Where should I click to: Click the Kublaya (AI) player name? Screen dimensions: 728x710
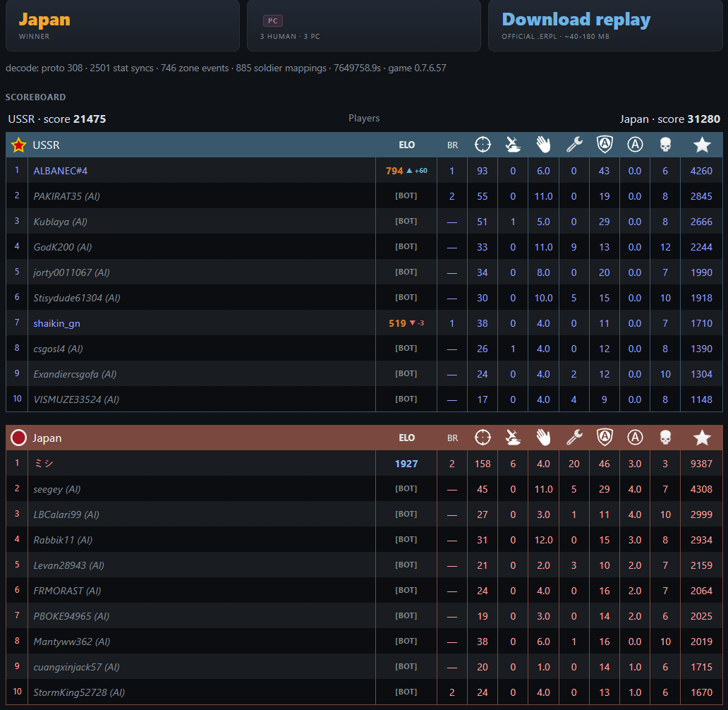coord(61,222)
